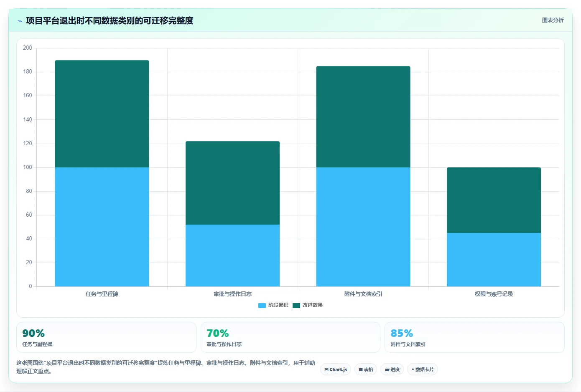581x392 pixels.
Task: Click the 数据卡片 tag chip
Action: [x=422, y=369]
